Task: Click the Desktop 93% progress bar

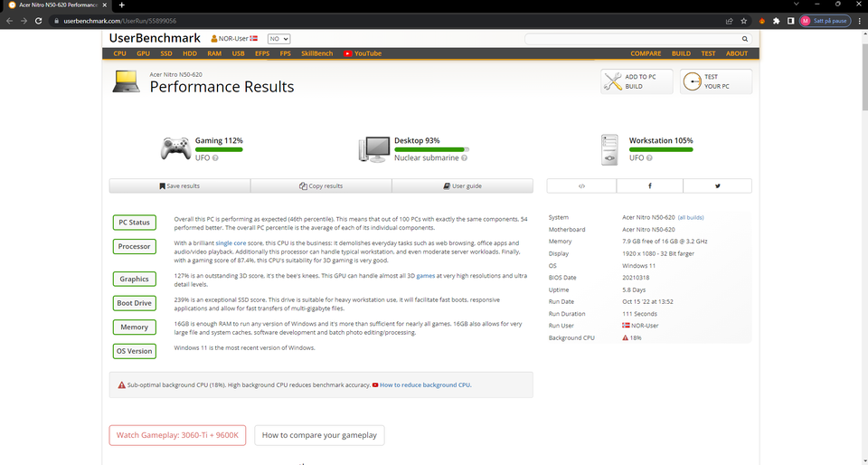Action: pos(432,149)
